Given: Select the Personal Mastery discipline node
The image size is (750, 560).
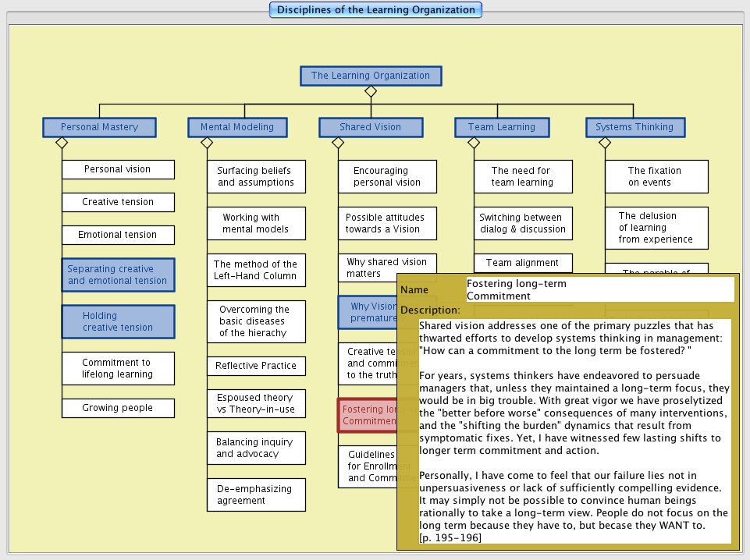Looking at the screenshot, I should coord(99,127).
